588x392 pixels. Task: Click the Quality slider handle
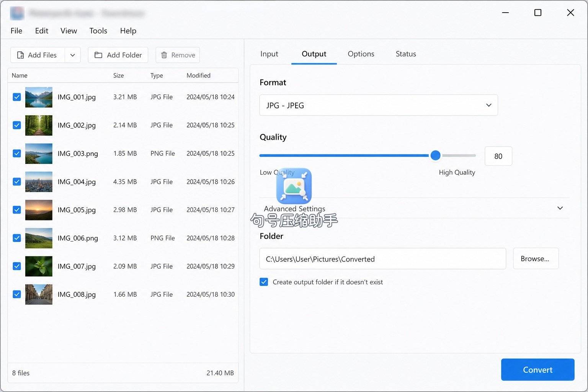pyautogui.click(x=435, y=155)
